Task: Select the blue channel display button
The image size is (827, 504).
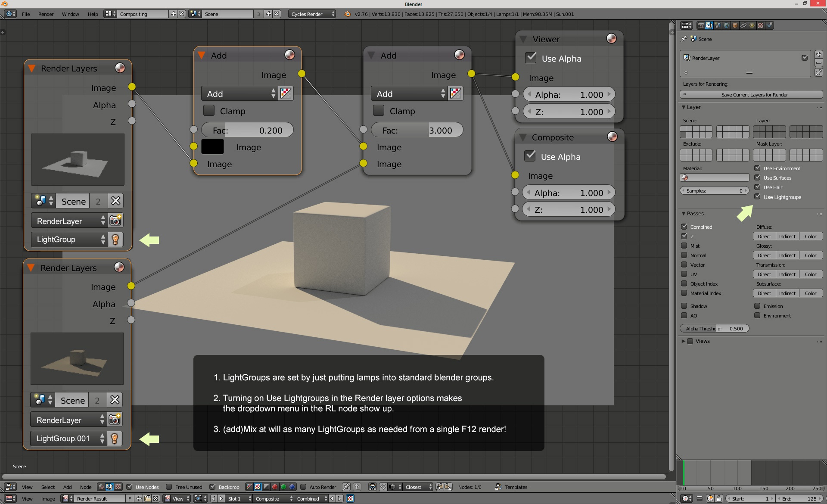Action: 292,487
